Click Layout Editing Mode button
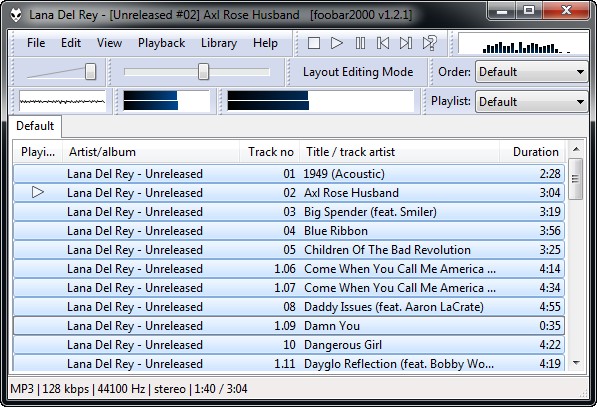Viewport: 597px width, 407px height. pyautogui.click(x=358, y=72)
